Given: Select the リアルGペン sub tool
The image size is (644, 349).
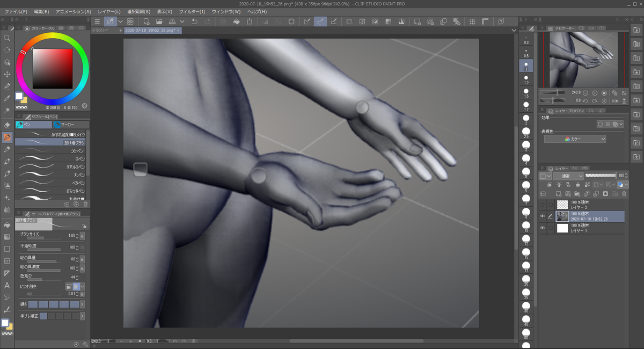Looking at the screenshot, I should click(50, 167).
